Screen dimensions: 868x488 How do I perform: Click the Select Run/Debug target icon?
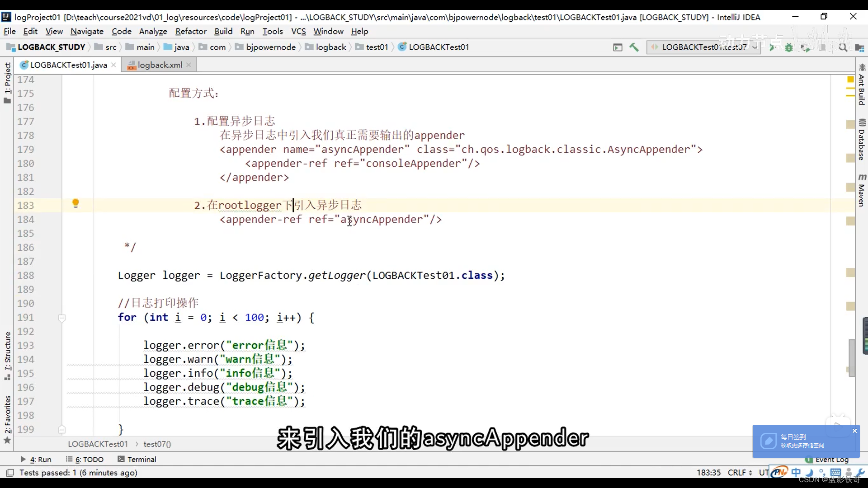[x=618, y=47]
